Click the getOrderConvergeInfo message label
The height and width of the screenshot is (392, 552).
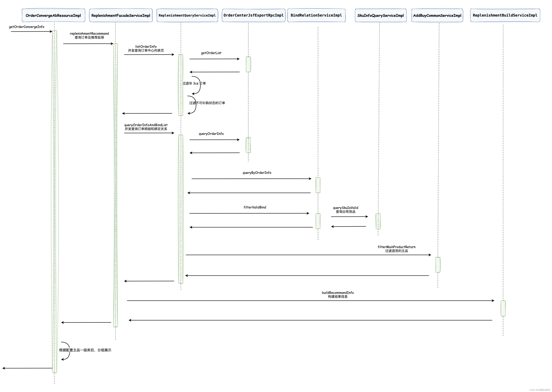pos(27,27)
